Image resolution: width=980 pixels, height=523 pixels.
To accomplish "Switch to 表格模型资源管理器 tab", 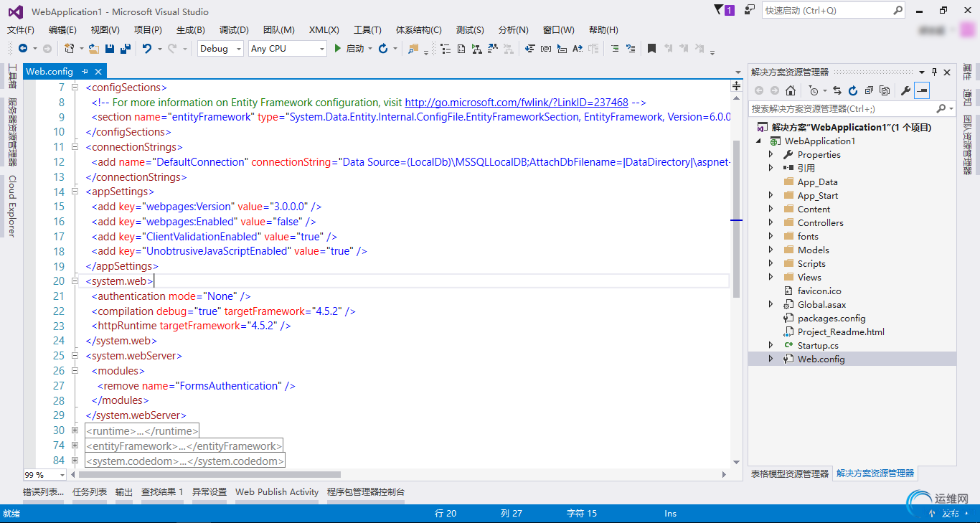I will tap(790, 473).
